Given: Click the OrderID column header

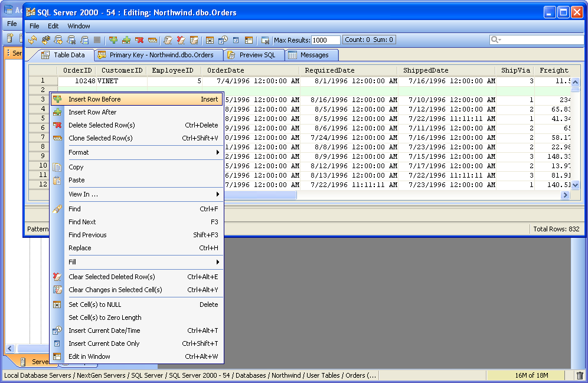Looking at the screenshot, I should tap(77, 70).
